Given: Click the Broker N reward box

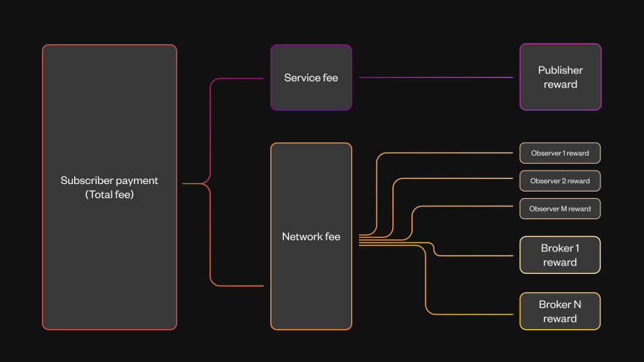Looking at the screenshot, I should point(560,312).
